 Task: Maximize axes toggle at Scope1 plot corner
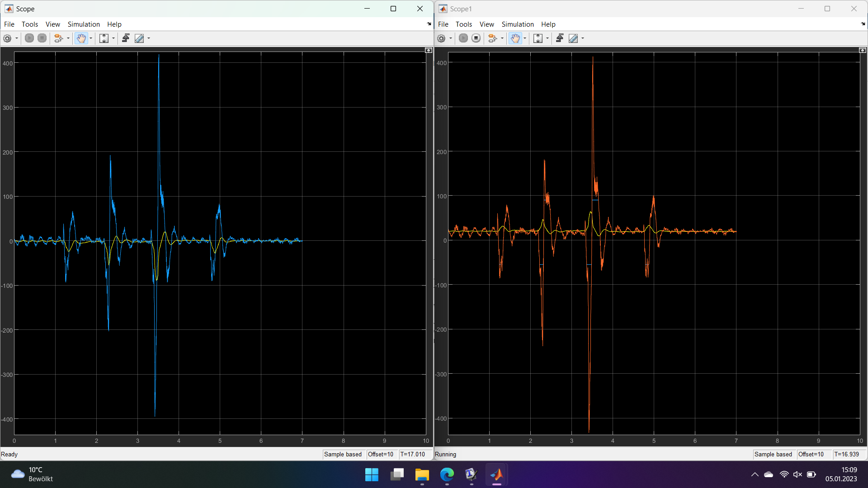pos(862,50)
